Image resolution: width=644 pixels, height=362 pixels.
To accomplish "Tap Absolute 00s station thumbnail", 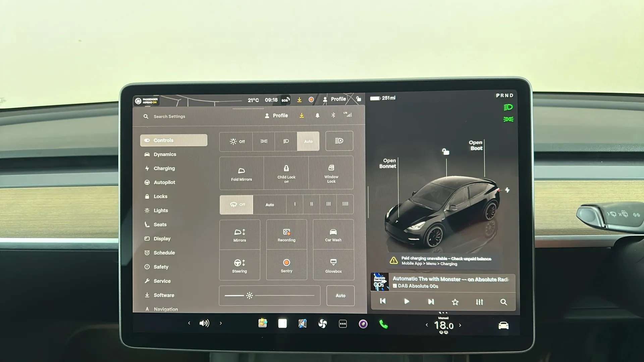I will pos(379,282).
